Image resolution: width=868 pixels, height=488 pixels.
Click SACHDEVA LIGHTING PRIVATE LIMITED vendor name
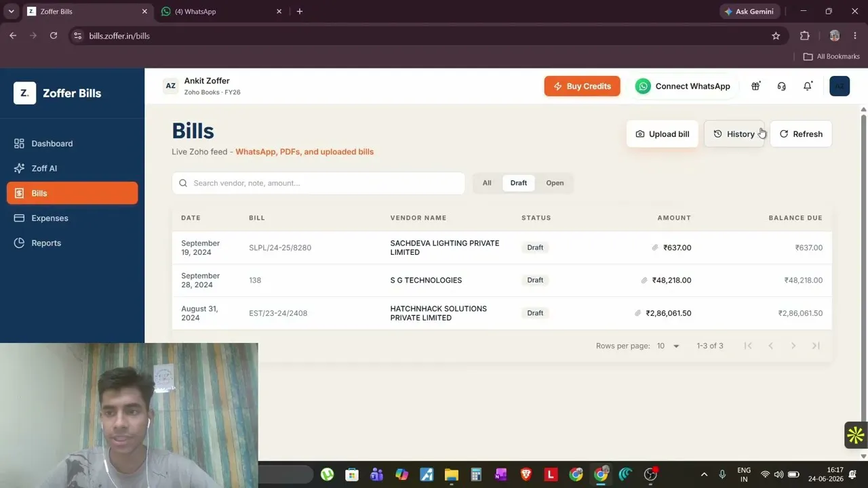pyautogui.click(x=445, y=247)
